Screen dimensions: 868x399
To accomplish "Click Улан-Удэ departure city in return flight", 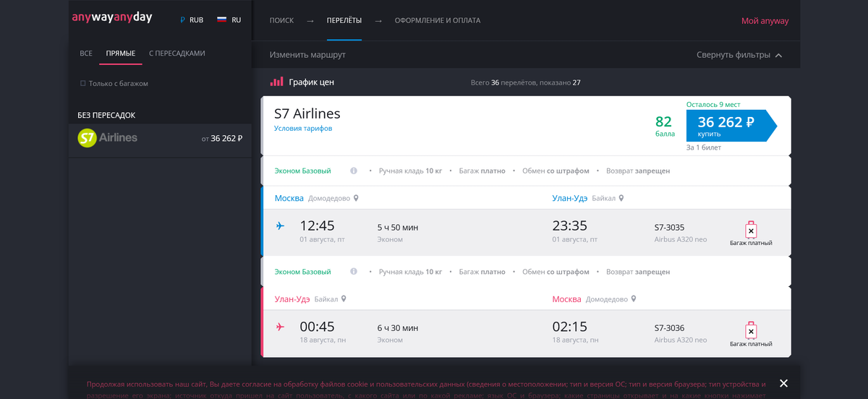I will [292, 299].
